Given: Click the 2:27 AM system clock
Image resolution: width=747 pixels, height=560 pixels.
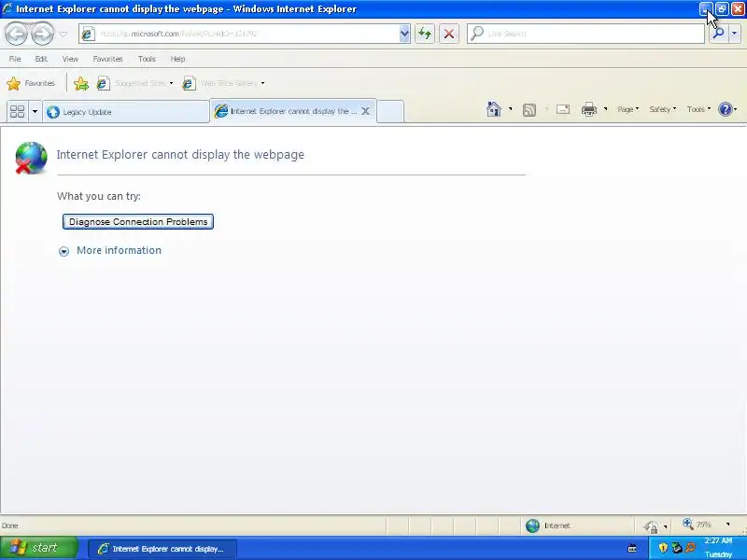Looking at the screenshot, I should [x=718, y=541].
